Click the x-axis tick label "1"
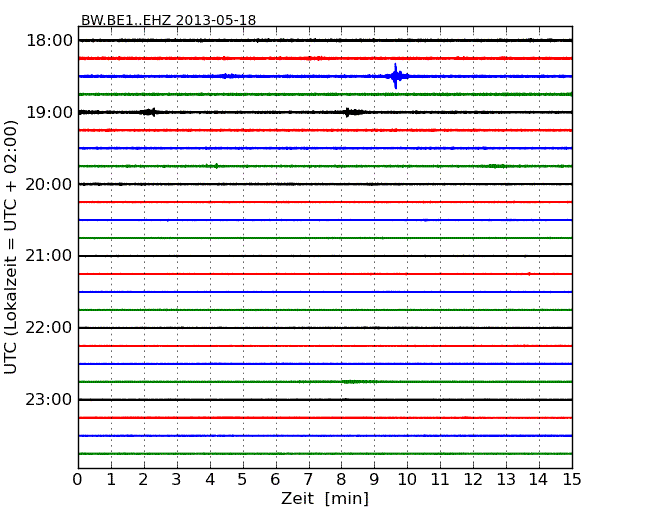Viewport: 650px width, 520px height. [x=111, y=480]
